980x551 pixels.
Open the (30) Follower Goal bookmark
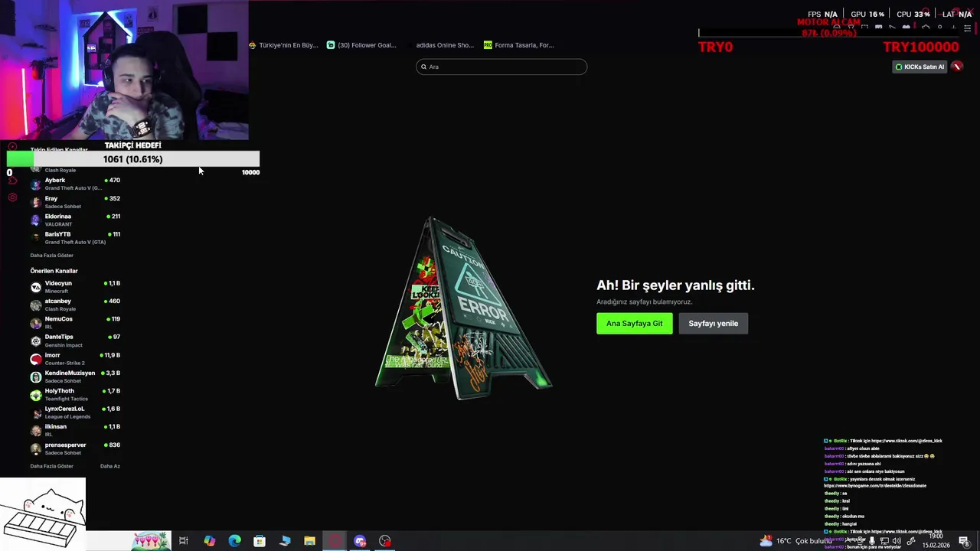(x=361, y=45)
